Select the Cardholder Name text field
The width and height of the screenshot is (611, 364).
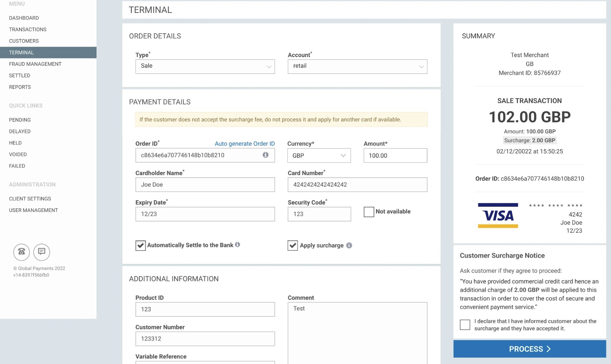pyautogui.click(x=205, y=185)
